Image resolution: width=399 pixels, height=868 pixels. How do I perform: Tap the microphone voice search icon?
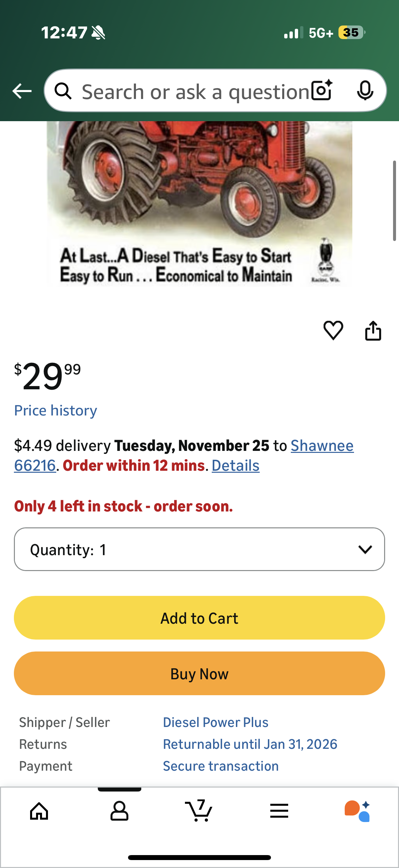pos(365,91)
